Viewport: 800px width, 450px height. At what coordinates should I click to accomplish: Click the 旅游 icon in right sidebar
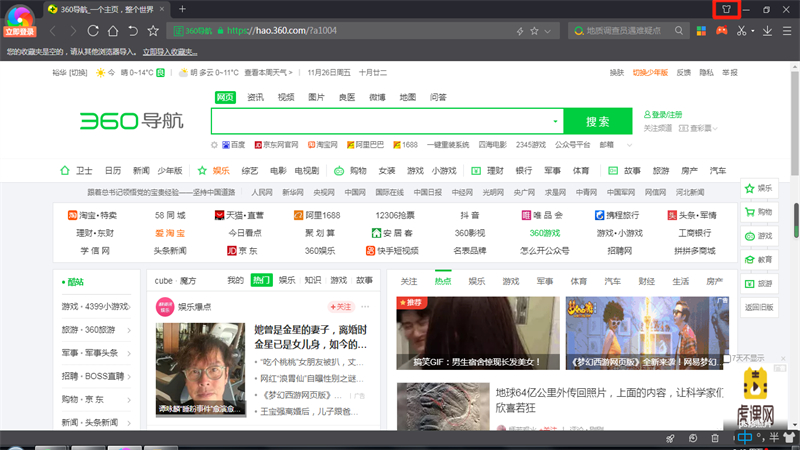pos(749,283)
